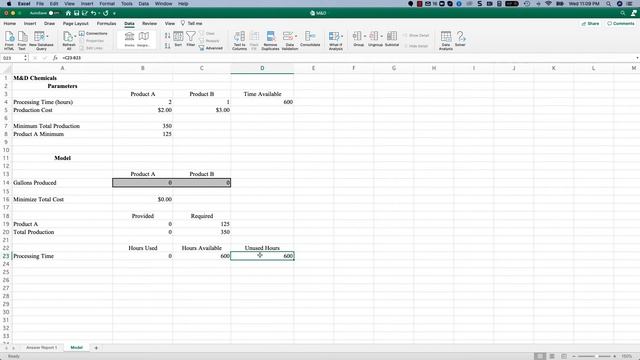
Task: Add a new sheet with plus button
Action: click(x=96, y=348)
